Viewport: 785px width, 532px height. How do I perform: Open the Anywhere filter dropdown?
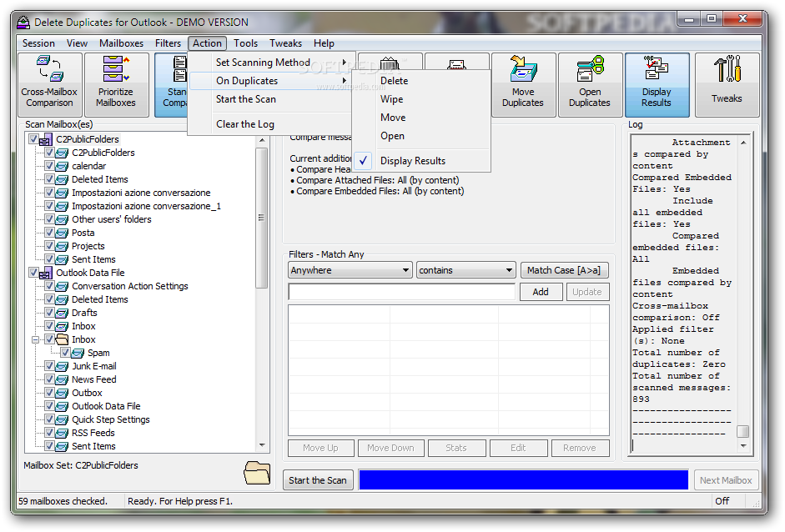point(350,270)
